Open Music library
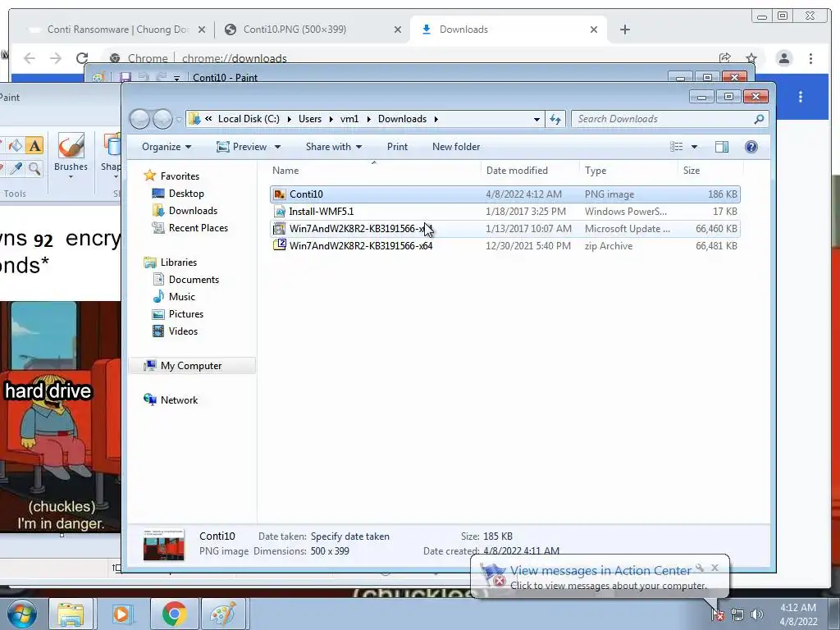Image resolution: width=840 pixels, height=630 pixels. [x=181, y=296]
